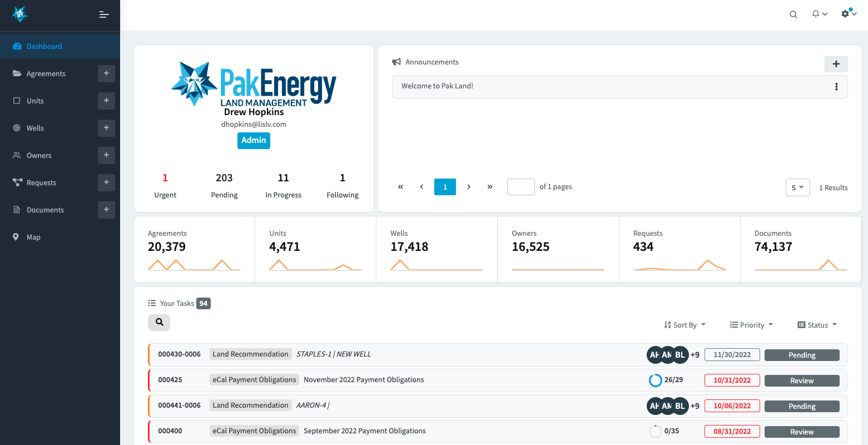Open the Status filter dropdown
The width and height of the screenshot is (868, 445).
tap(817, 325)
